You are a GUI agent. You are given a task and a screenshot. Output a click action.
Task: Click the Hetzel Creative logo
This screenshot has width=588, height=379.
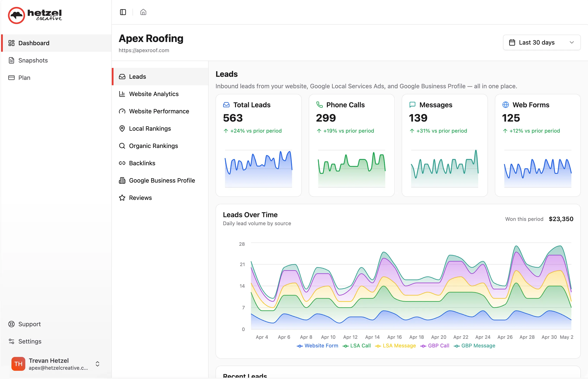[35, 15]
